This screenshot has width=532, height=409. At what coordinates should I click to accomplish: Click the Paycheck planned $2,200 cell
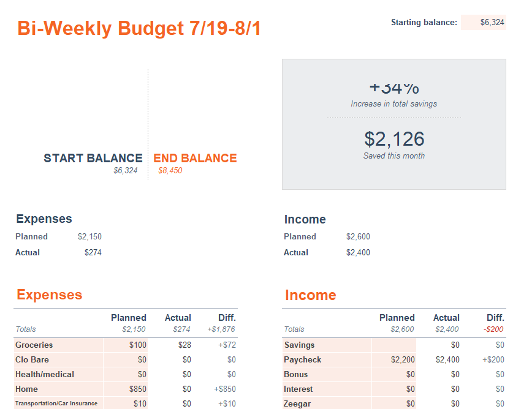tap(395, 359)
